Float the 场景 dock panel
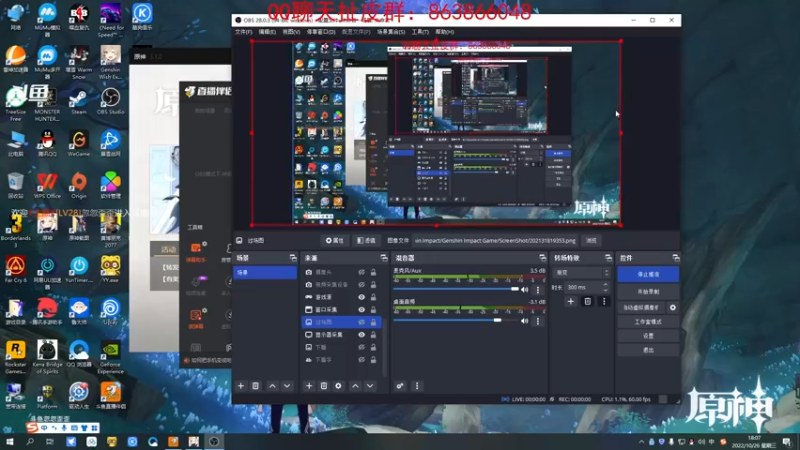 tap(293, 258)
